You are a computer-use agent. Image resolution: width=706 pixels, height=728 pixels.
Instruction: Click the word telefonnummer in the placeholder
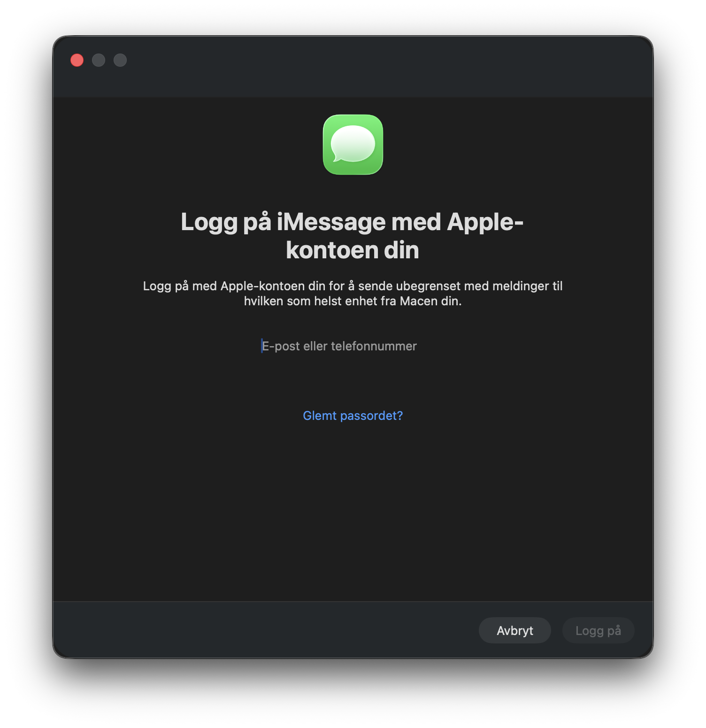[374, 346]
